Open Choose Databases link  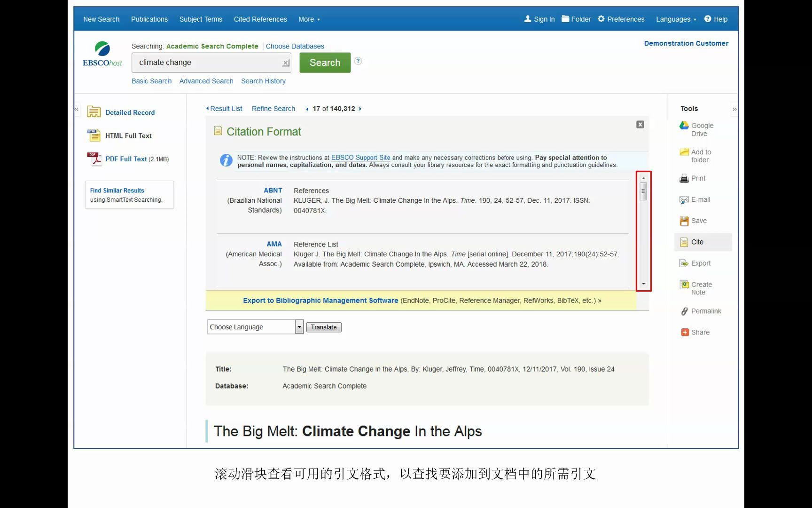[x=295, y=46]
